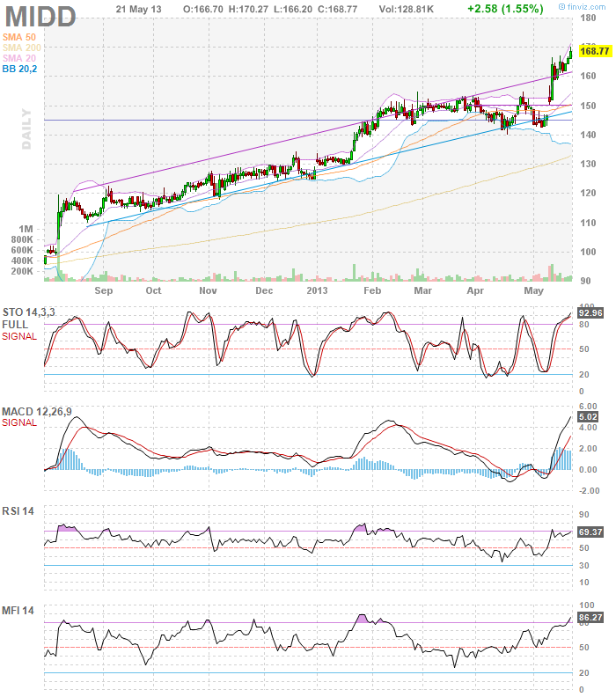Click the vertical DAILY timeframe label
This screenshot has height=697, width=616.
(26, 128)
